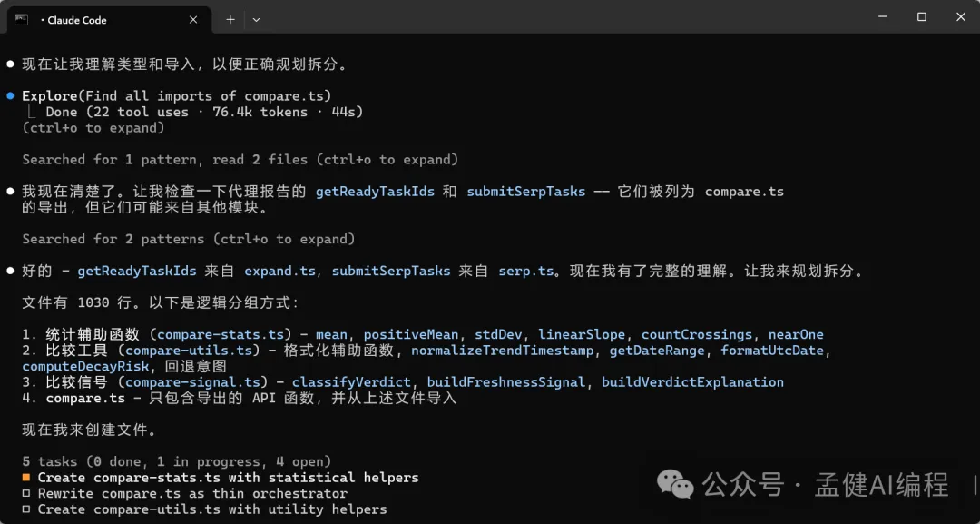Screen dimensions: 980x524
Task: Click the '5 tasks' summary line
Action: click(x=176, y=461)
